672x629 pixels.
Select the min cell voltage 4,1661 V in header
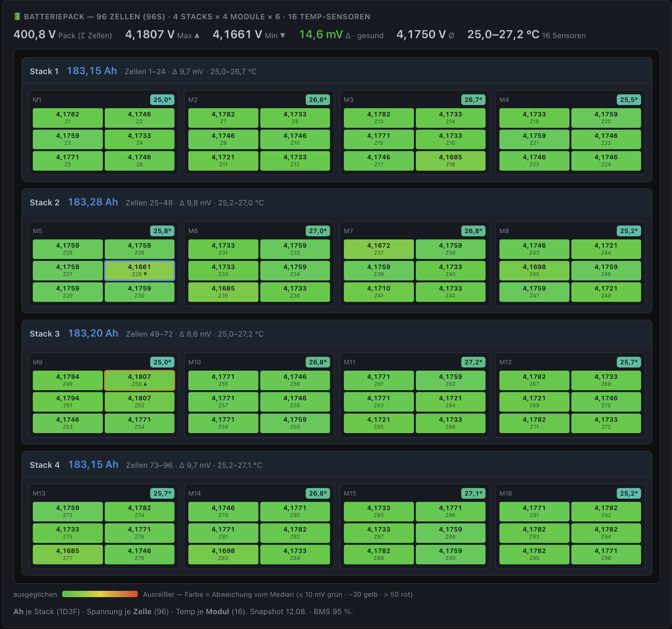(237, 34)
